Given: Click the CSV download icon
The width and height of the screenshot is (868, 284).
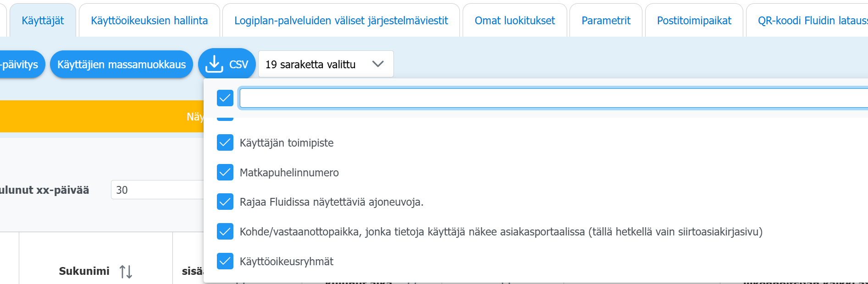Looking at the screenshot, I should [x=214, y=64].
